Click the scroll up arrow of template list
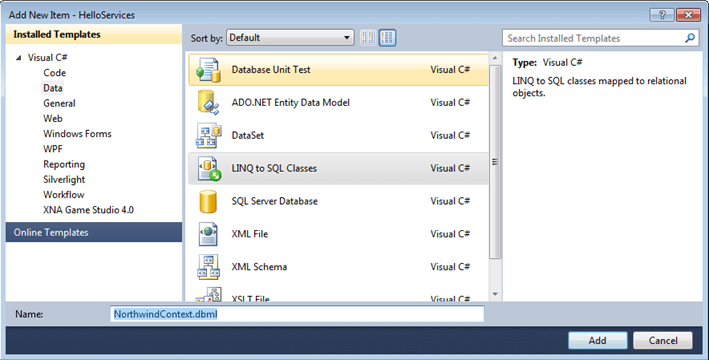The image size is (709, 360). point(495,58)
